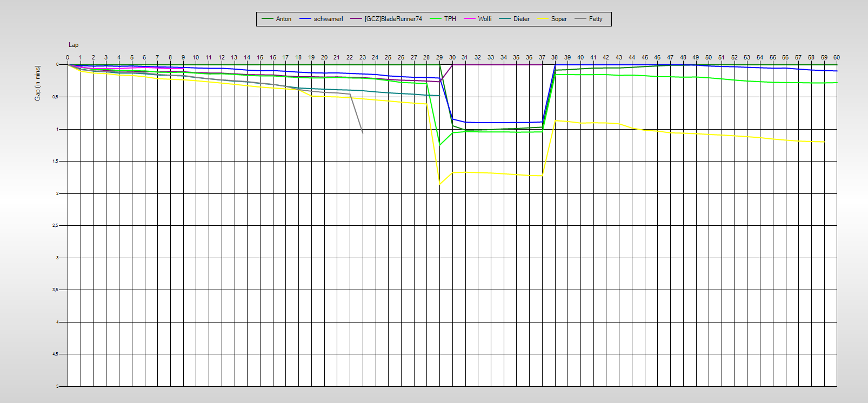Screen dimensions: 868x403
Task: Click the magenta line swatch beside Wolli
Action: pyautogui.click(x=470, y=19)
